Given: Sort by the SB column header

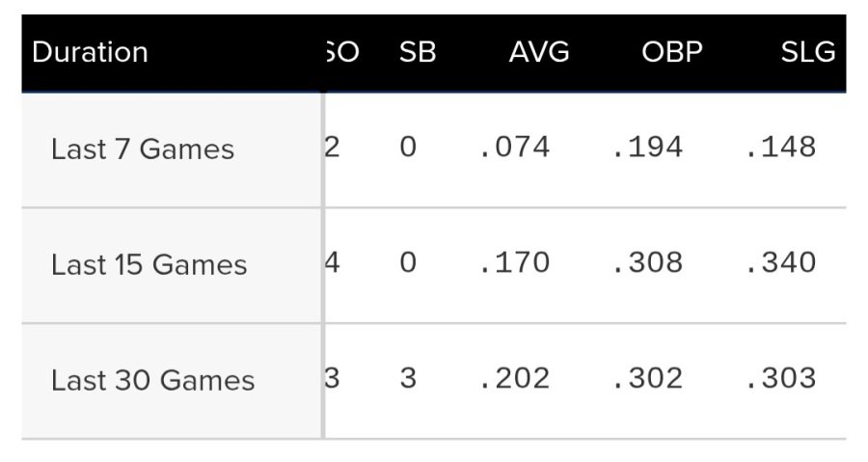Looking at the screenshot, I should click(418, 52).
